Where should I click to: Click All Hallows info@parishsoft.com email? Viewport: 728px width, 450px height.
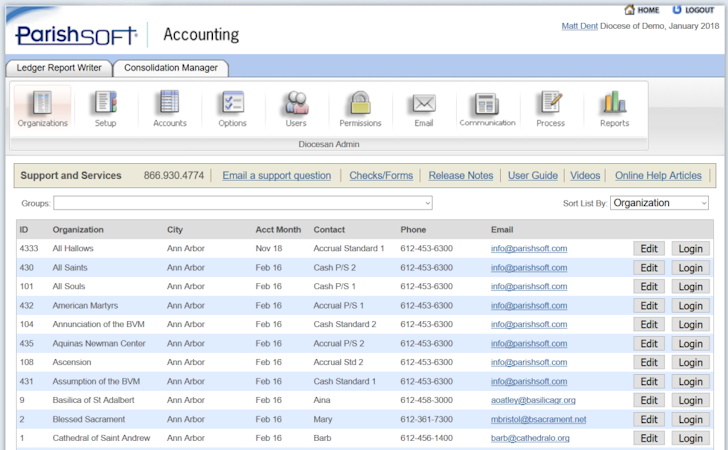pos(529,248)
